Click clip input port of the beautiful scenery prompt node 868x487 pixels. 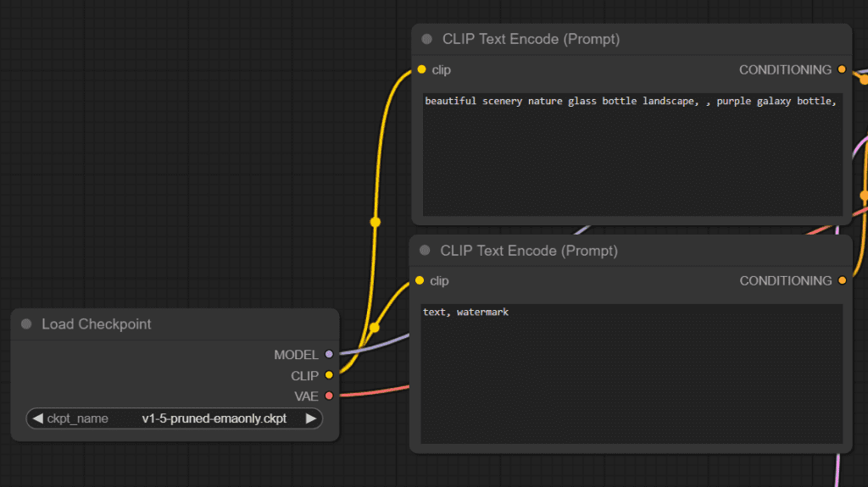(x=421, y=69)
